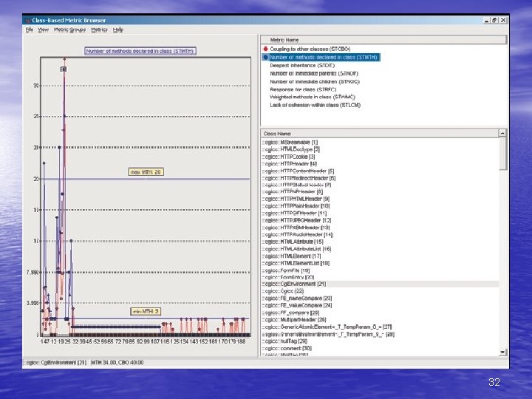Open the Help menu

pyautogui.click(x=117, y=30)
